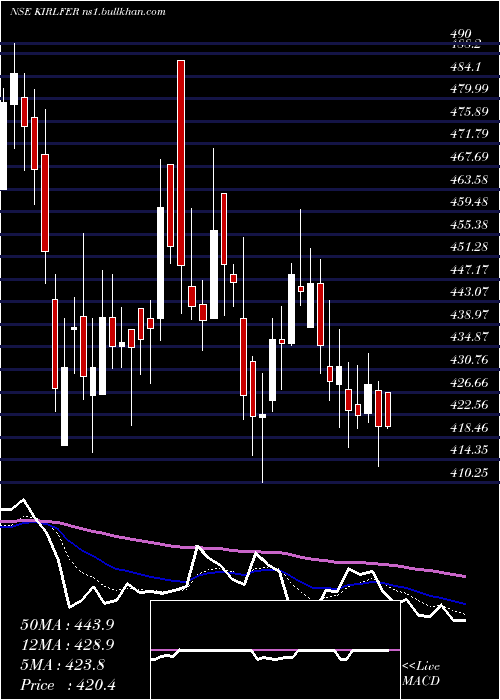The width and height of the screenshot is (500, 700).
Task: Select the 471.79 axis value
Action: click(469, 134)
